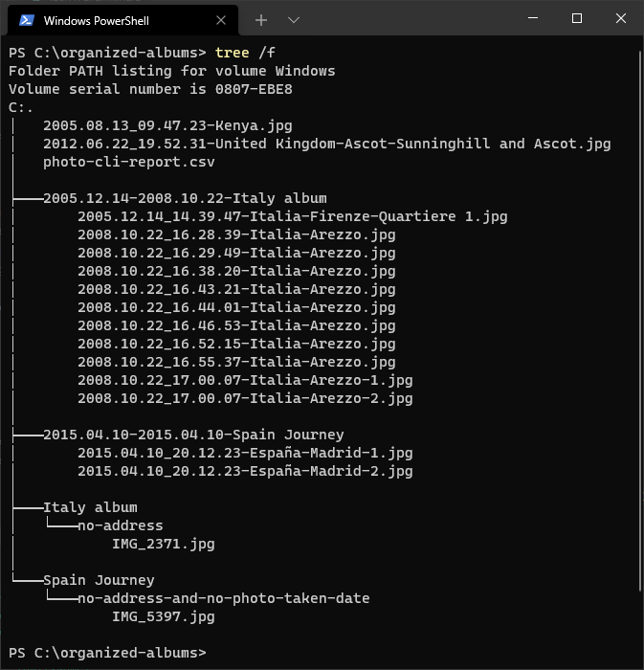Close the terminal window

[621, 18]
